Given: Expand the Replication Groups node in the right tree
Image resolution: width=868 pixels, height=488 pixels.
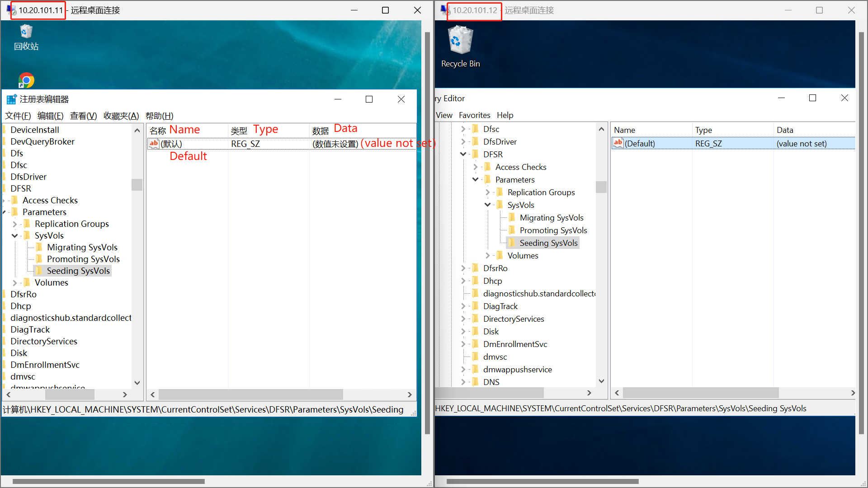Looking at the screenshot, I should click(x=487, y=192).
